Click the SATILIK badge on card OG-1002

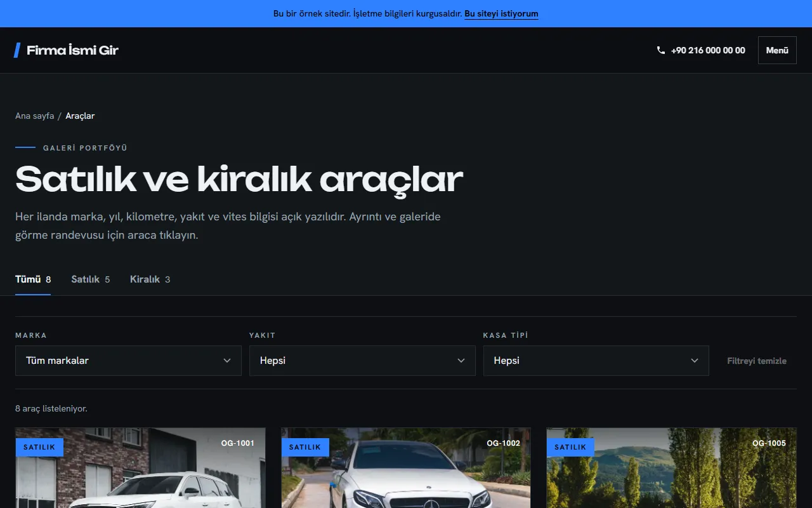coord(305,447)
